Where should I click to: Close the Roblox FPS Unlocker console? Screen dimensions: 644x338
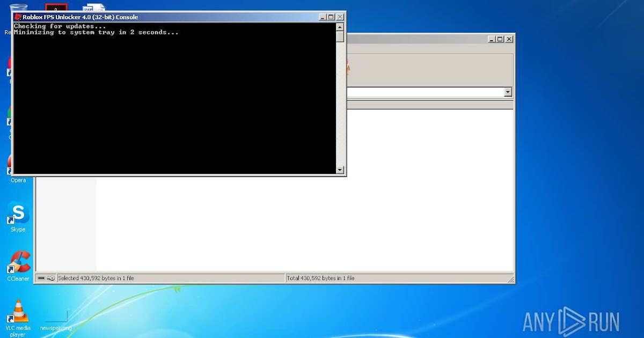[x=340, y=17]
